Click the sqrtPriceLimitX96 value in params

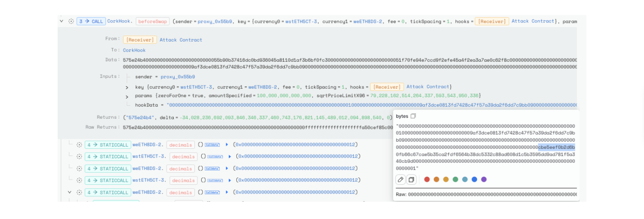pos(424,96)
